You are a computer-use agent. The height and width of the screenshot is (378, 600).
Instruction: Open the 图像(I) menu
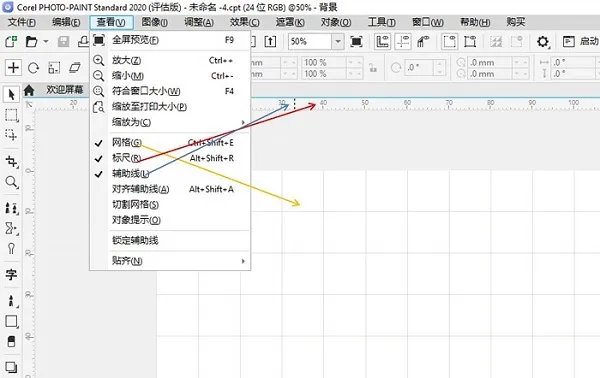(x=155, y=22)
